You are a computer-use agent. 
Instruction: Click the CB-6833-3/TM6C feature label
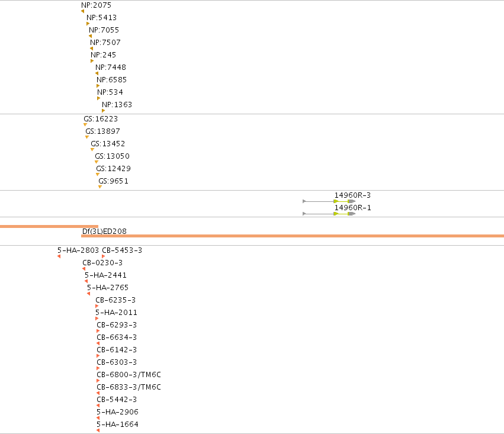(129, 387)
